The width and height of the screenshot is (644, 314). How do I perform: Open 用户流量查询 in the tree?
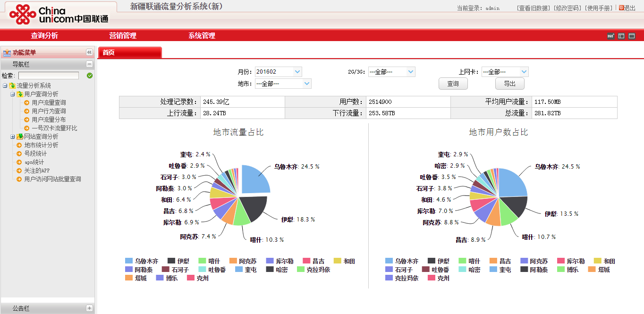(49, 102)
